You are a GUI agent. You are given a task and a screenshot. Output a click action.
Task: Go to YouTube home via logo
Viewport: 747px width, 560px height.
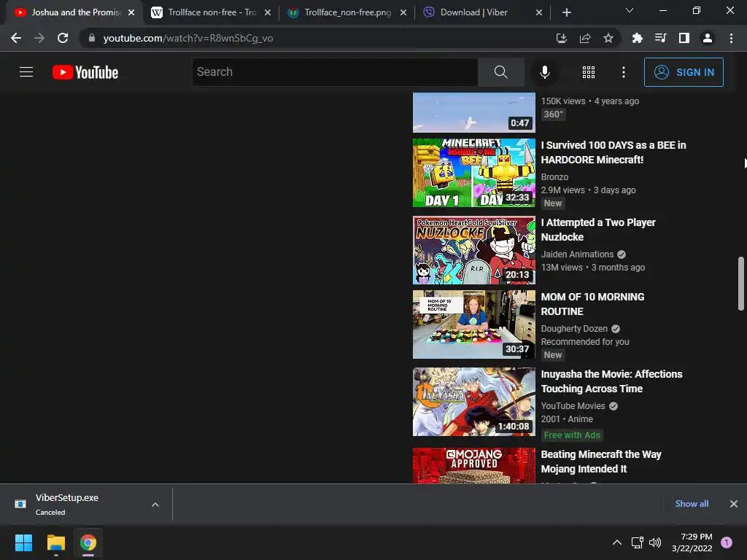pyautogui.click(x=85, y=72)
